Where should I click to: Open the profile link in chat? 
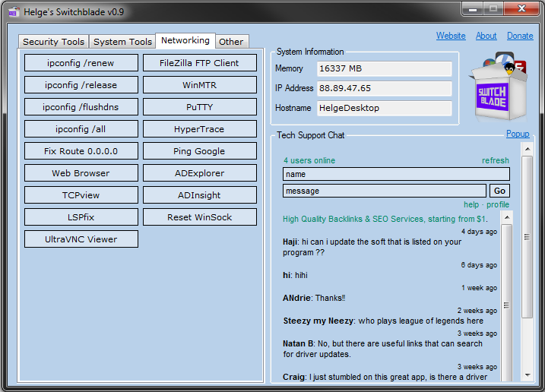click(x=498, y=204)
